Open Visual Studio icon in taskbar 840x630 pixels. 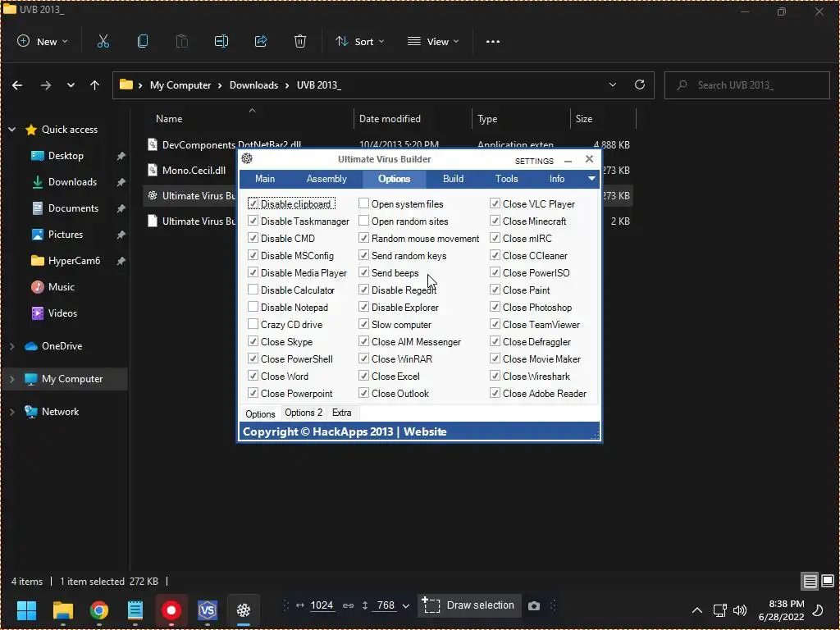click(208, 609)
